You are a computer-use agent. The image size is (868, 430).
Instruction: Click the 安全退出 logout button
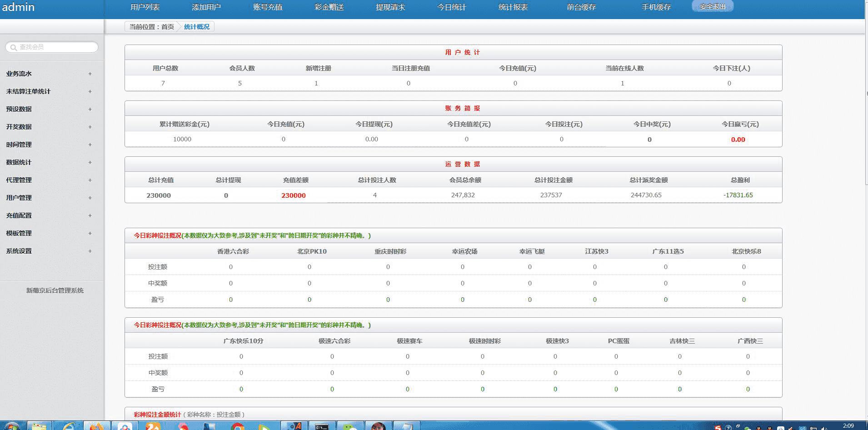point(712,6)
